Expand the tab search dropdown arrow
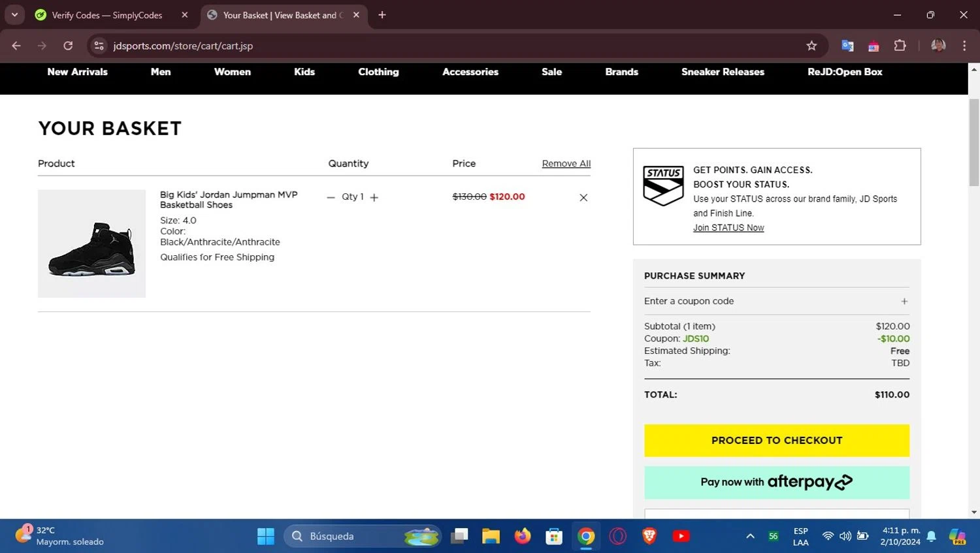The image size is (980, 553). click(x=14, y=15)
